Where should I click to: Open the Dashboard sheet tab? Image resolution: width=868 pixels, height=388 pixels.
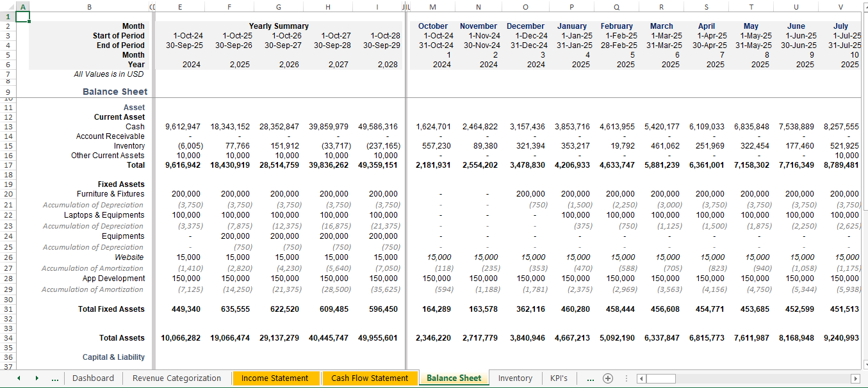(x=93, y=378)
